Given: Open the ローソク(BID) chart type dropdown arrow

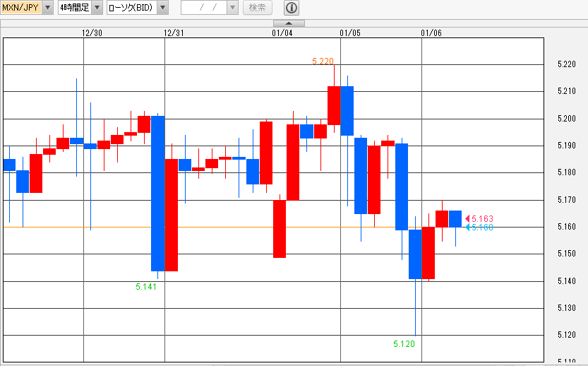Looking at the screenshot, I should [162, 8].
